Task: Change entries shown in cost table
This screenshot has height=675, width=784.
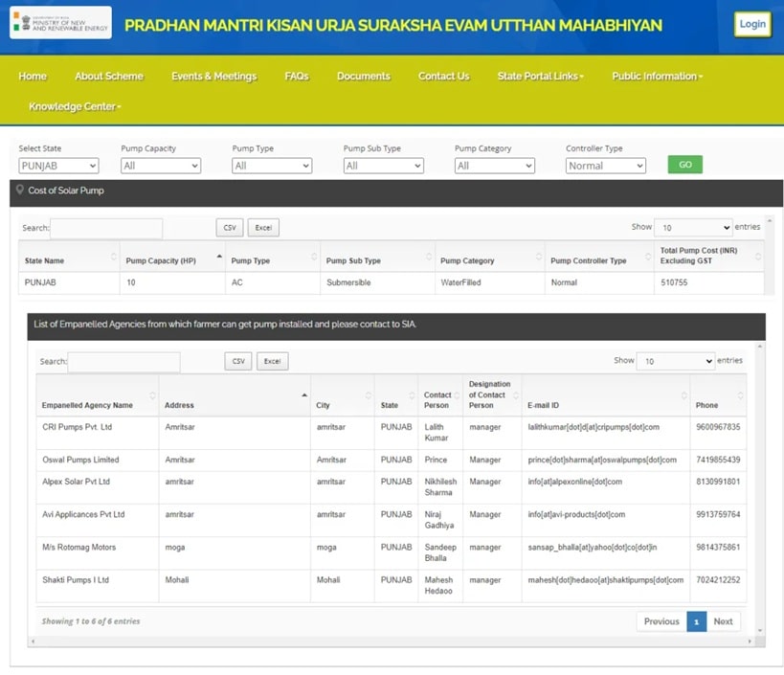Action: (x=693, y=228)
